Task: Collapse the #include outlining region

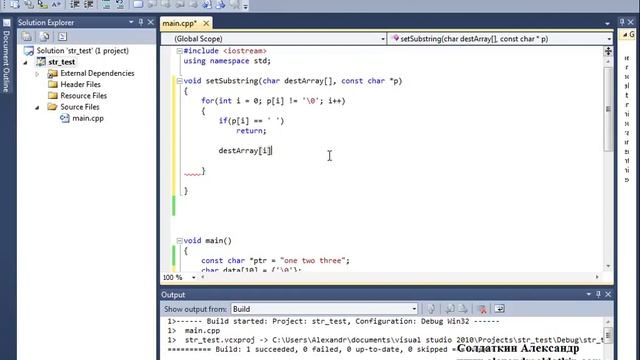Action: tap(179, 51)
